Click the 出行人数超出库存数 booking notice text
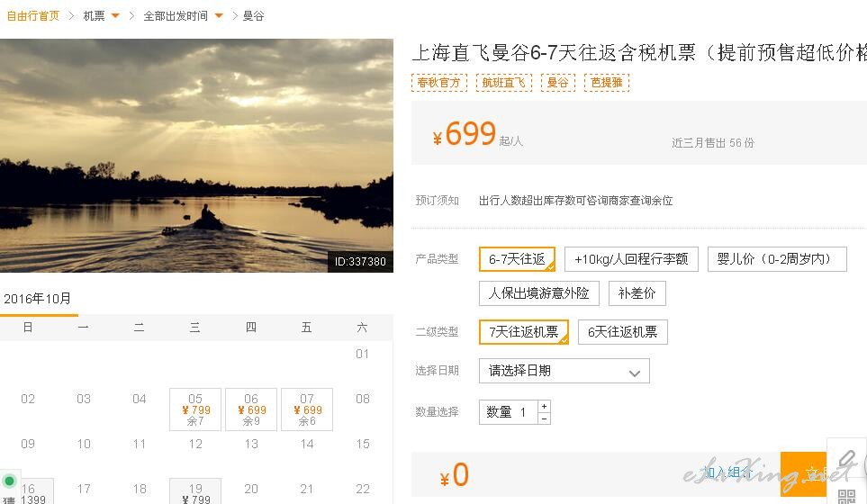Screen dimensions: 867x504 pos(575,201)
